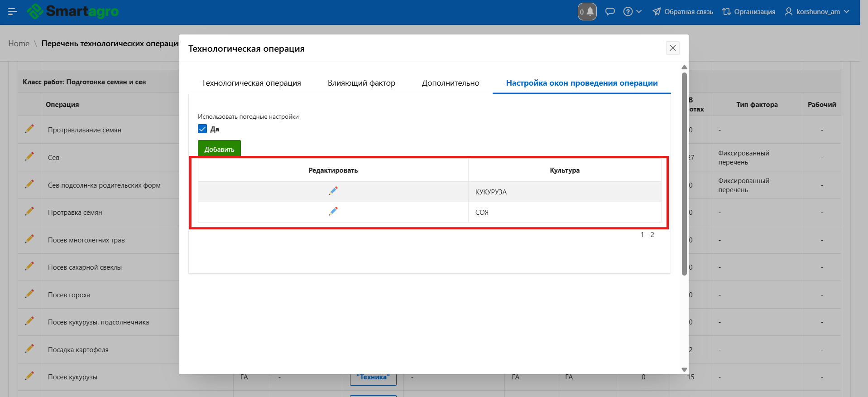Viewport: 868px width, 397px height.
Task: Close the Технологическая операция dialog
Action: tap(672, 48)
